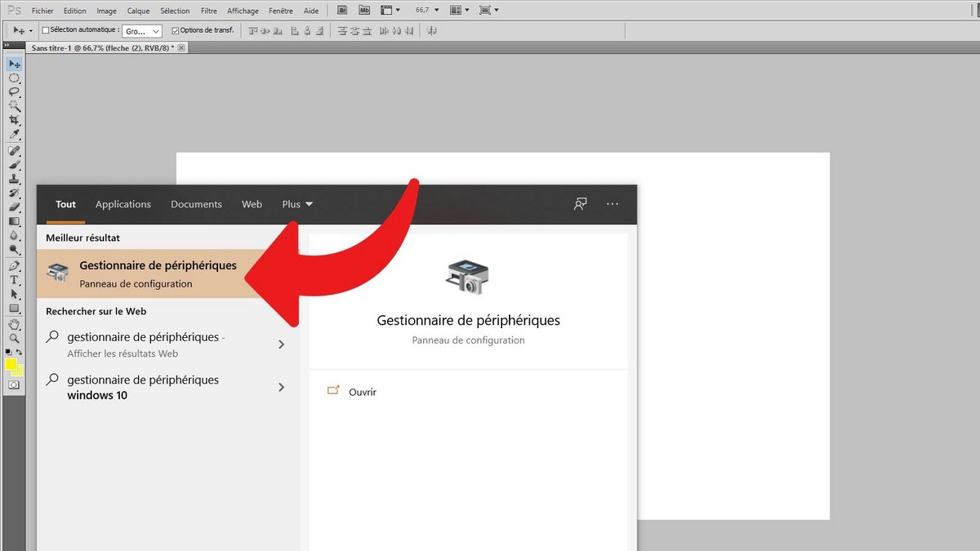The height and width of the screenshot is (551, 980).
Task: Expand the Plus filter dropdown
Action: click(297, 204)
